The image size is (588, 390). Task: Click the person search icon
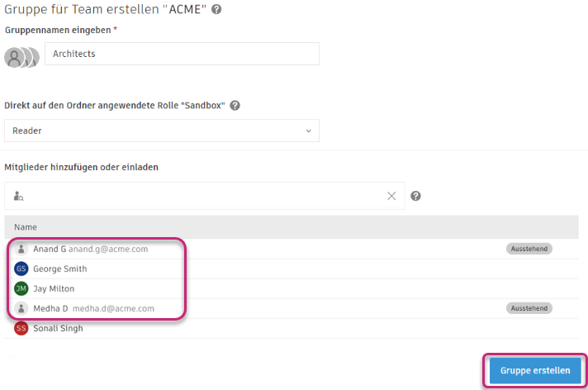(x=19, y=196)
